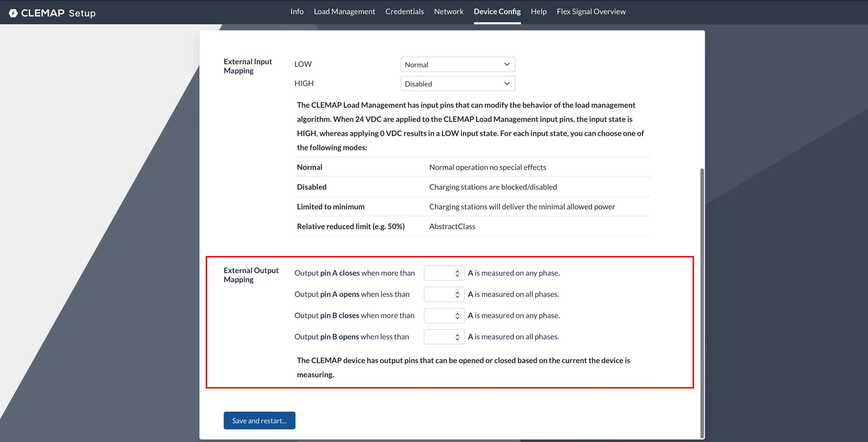Click the Normal mode row label
This screenshot has width=868, height=442.
309,167
